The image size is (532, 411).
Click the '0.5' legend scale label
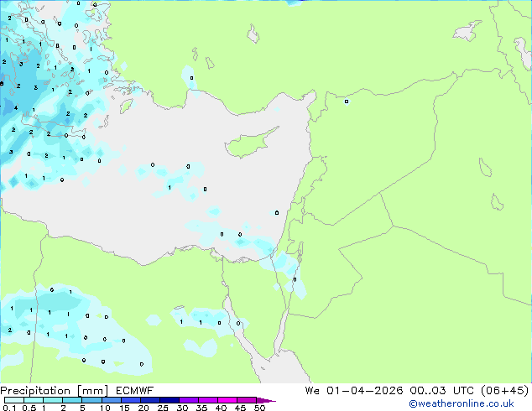[29, 408]
